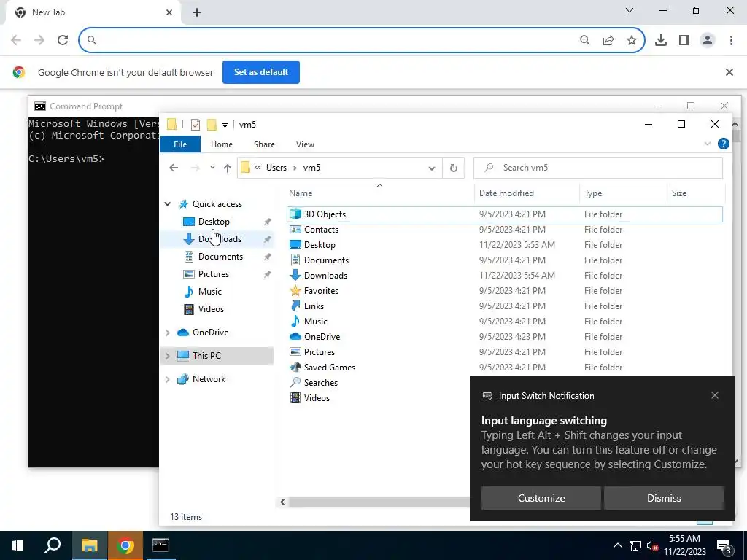The width and height of the screenshot is (747, 560).
Task: Open recent locations dropdown in Explorer
Action: click(x=212, y=168)
